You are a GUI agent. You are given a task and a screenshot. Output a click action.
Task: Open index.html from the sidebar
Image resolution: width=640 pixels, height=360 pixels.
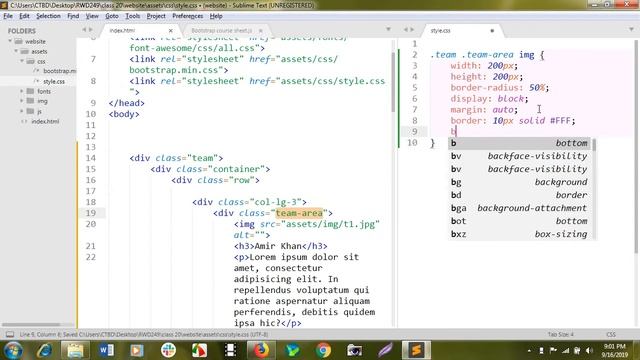click(45, 121)
